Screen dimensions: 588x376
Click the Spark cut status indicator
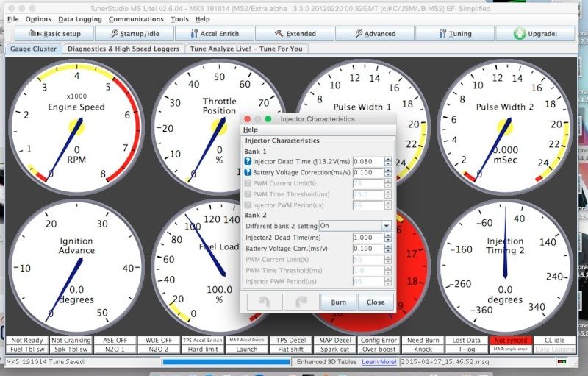tap(334, 349)
